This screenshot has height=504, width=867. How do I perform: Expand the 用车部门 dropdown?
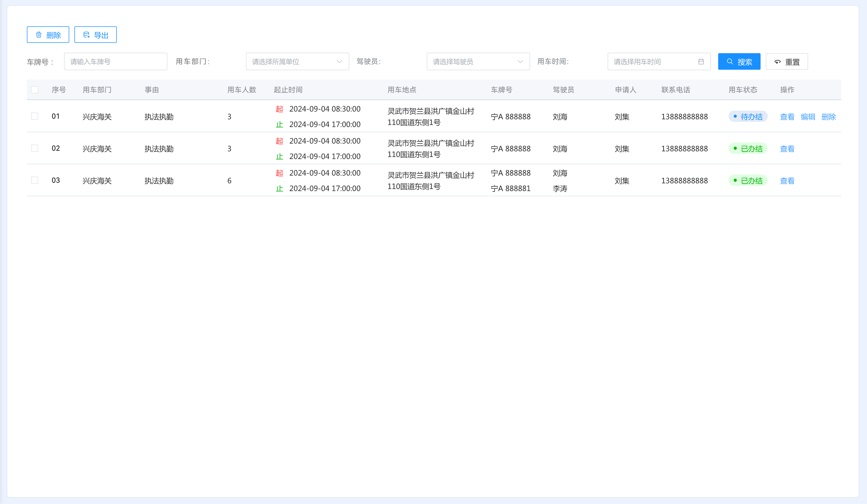pos(297,61)
